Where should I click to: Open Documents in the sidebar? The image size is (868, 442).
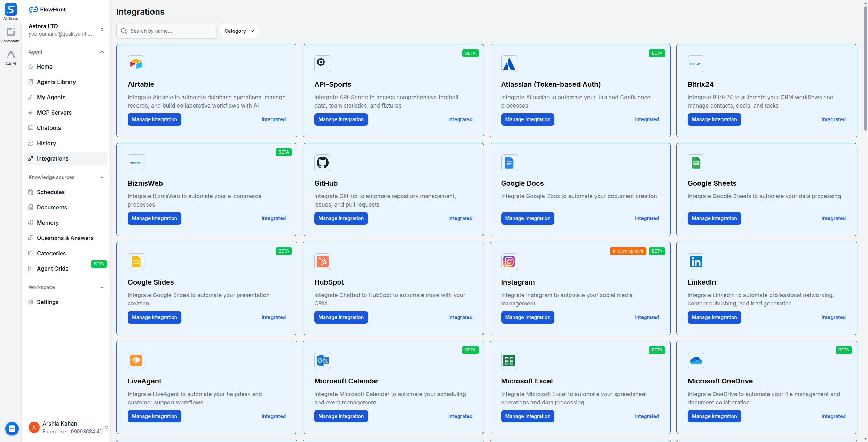click(66, 207)
